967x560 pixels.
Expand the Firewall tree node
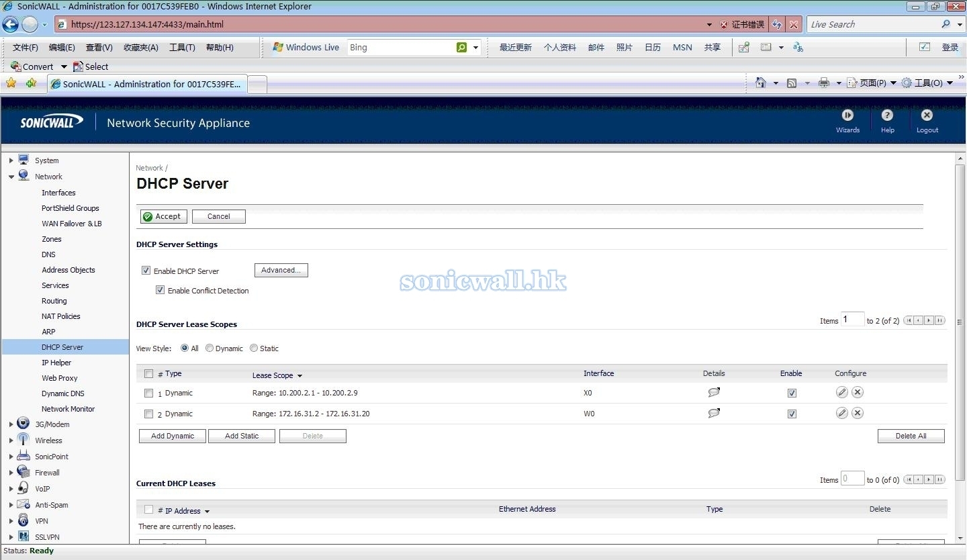[x=11, y=473]
